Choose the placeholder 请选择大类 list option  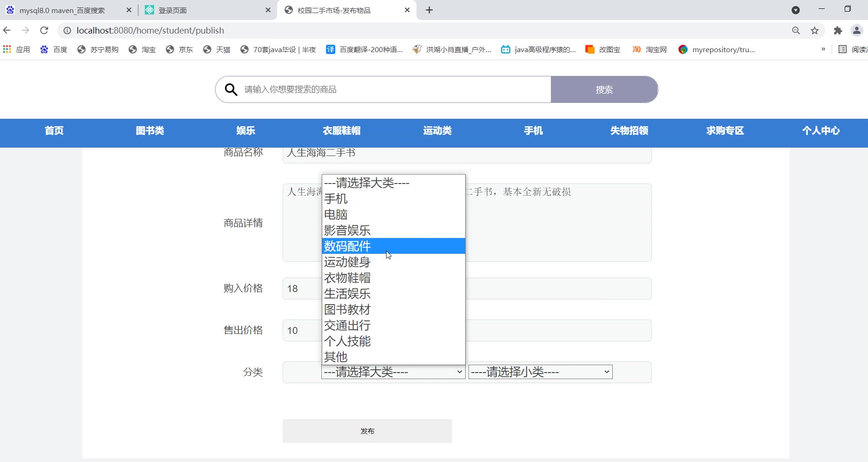pyautogui.click(x=393, y=183)
